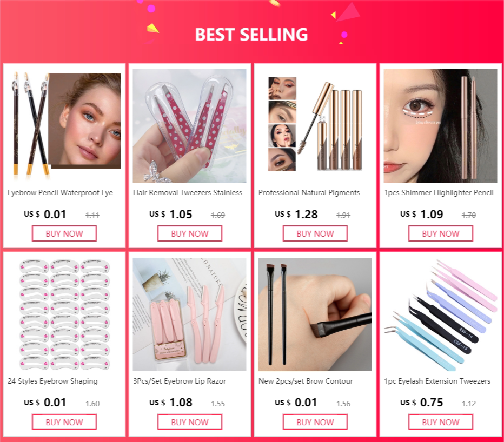The image size is (504, 442).
Task: Click BUY NOW for 24 Styles Eyebrow Shaping
Action: (x=64, y=422)
